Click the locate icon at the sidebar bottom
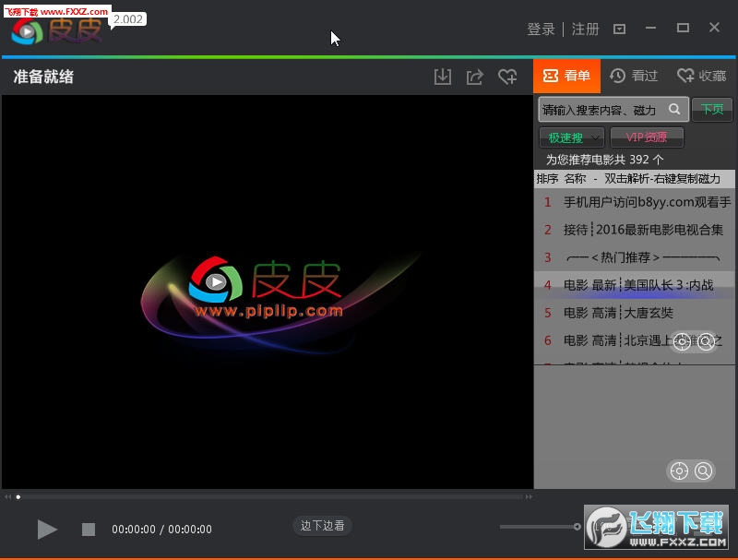Image resolution: width=738 pixels, height=560 pixels. (681, 471)
